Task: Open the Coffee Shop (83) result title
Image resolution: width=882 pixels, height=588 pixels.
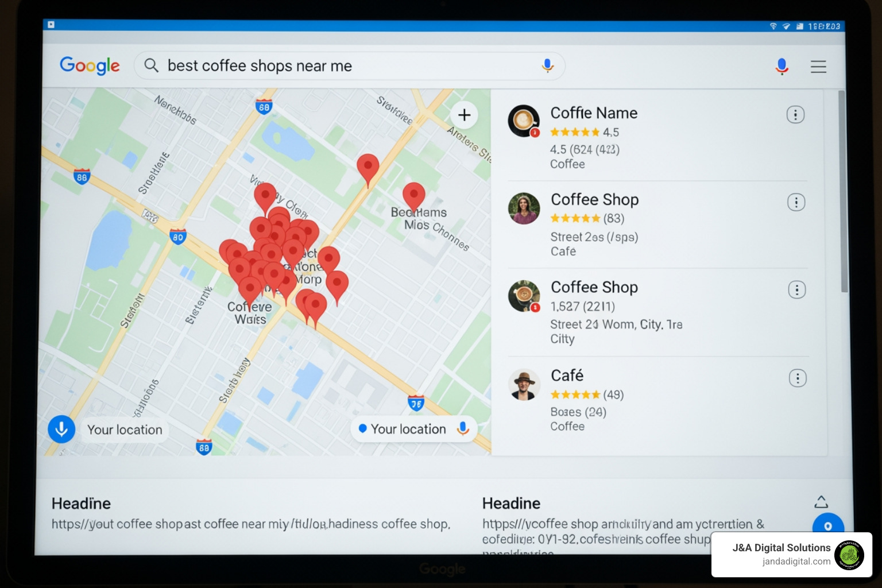Action: [x=594, y=200]
